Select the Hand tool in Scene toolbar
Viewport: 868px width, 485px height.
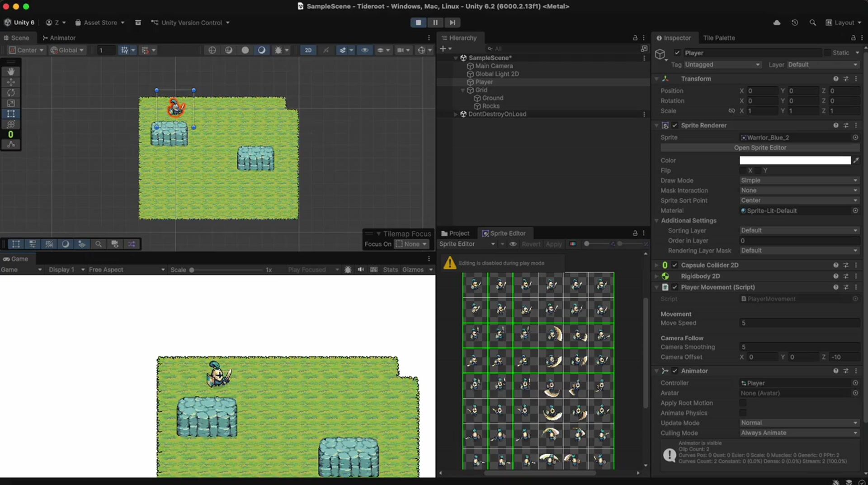point(11,71)
